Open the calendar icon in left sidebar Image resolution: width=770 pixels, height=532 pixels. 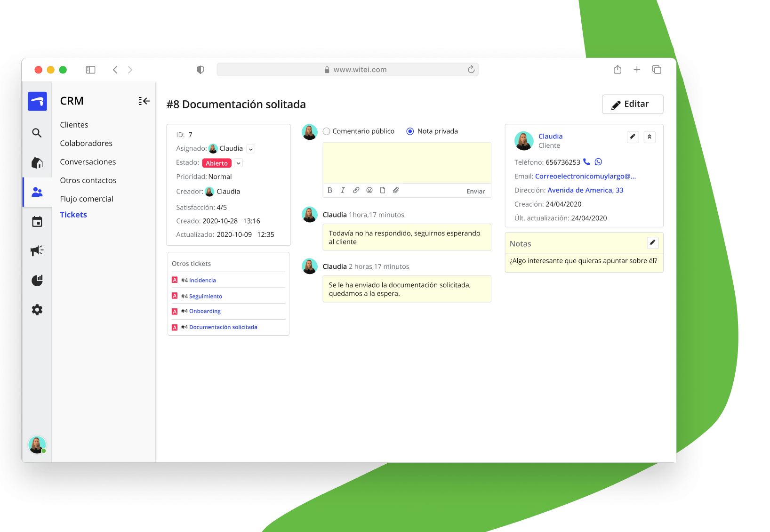[x=37, y=222]
